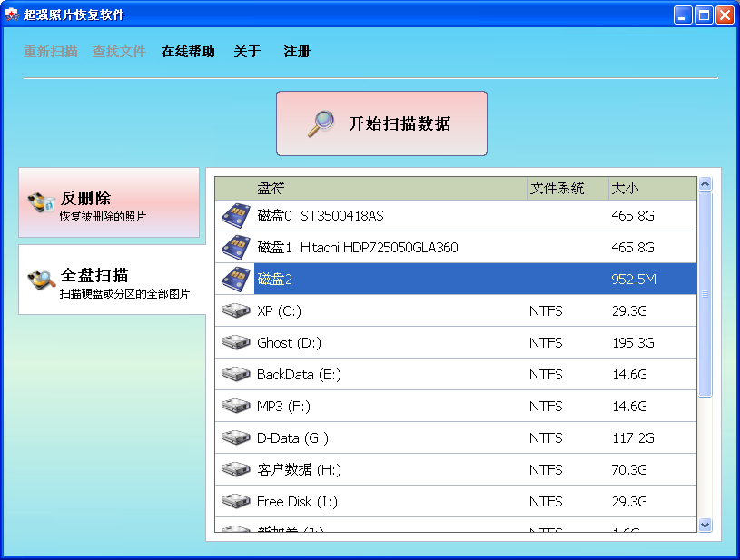Sort by the 大小 column header
The width and height of the screenshot is (740, 560).
pyautogui.click(x=649, y=189)
